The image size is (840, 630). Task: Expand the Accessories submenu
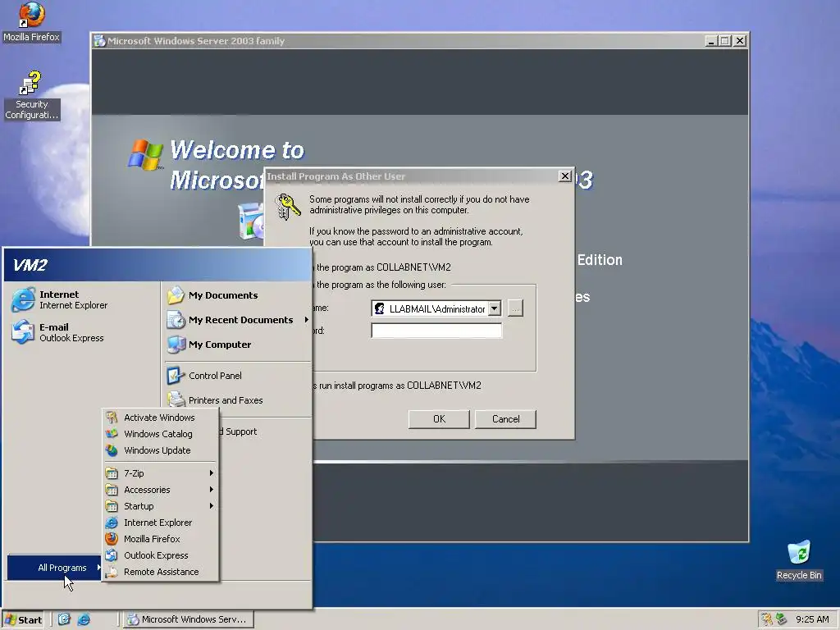coord(161,490)
